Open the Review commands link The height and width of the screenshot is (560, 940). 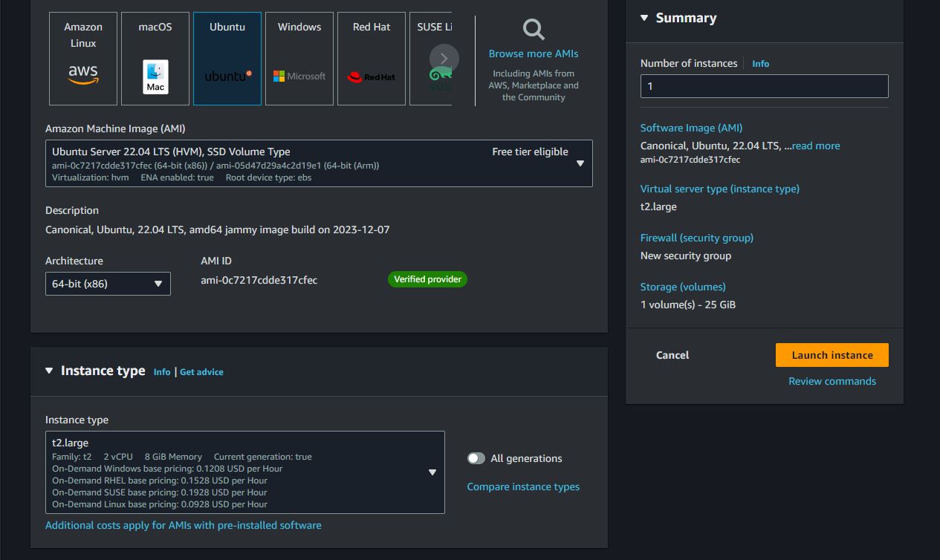click(x=832, y=381)
